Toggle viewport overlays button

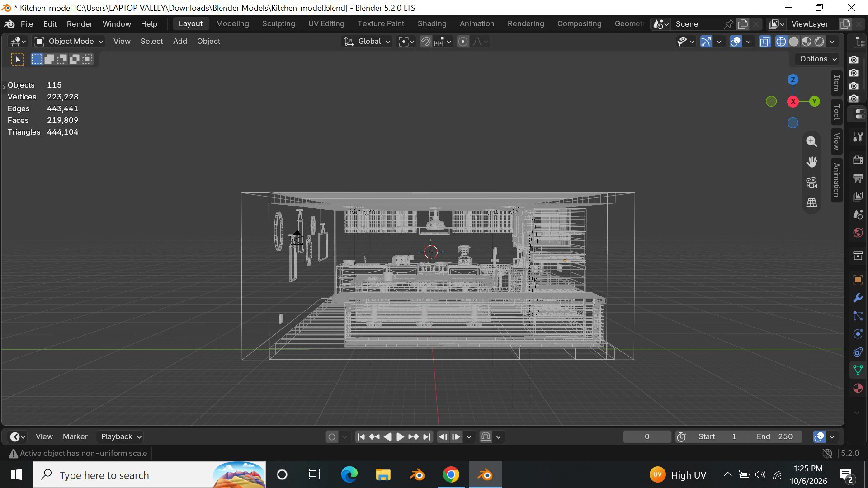pos(736,42)
